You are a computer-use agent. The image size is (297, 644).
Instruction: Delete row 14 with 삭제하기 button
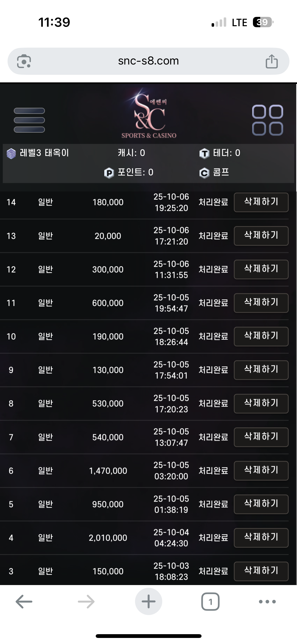click(261, 202)
